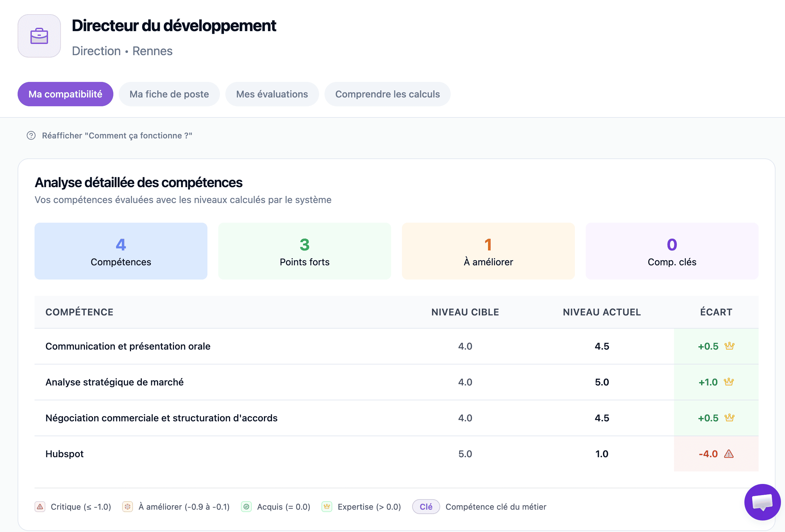This screenshot has height=532, width=785.
Task: Select the Ma compatibilité tab
Action: (65, 94)
